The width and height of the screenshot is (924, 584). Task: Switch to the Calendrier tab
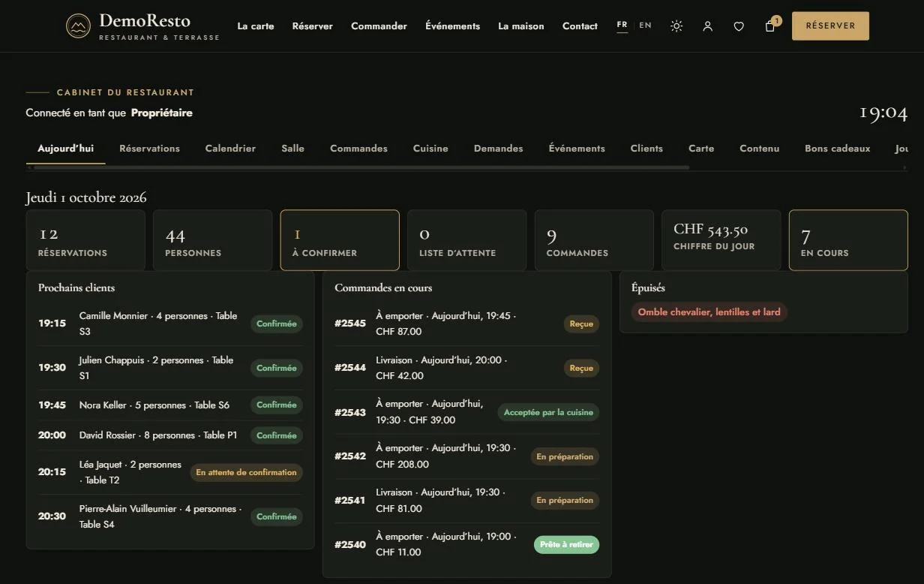230,149
